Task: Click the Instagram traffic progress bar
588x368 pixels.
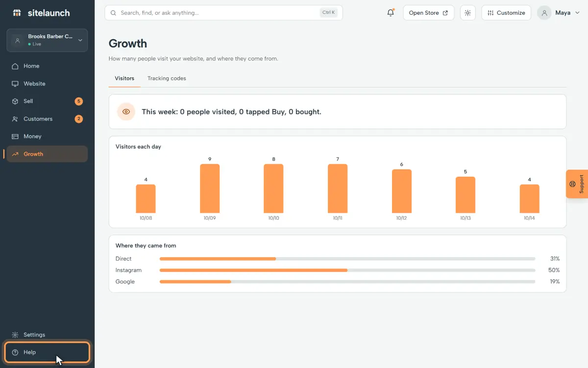Action: [347, 270]
